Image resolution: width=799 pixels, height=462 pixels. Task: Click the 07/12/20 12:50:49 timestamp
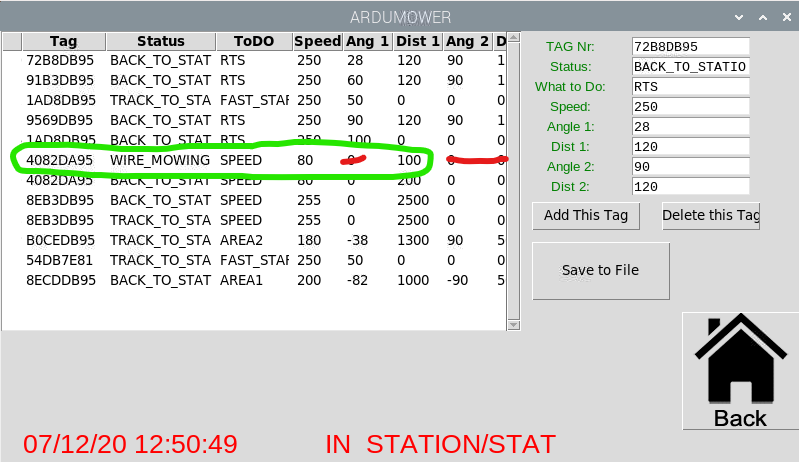(x=130, y=444)
